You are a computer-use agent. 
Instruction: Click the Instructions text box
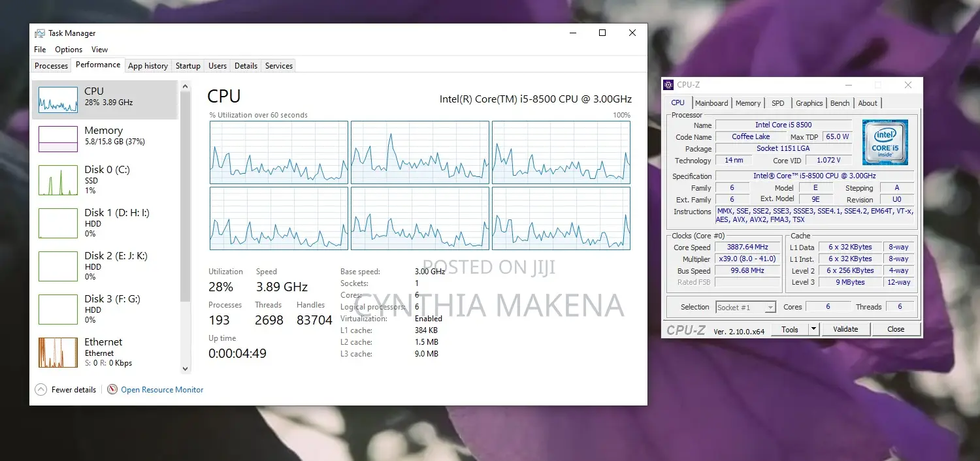click(x=814, y=215)
